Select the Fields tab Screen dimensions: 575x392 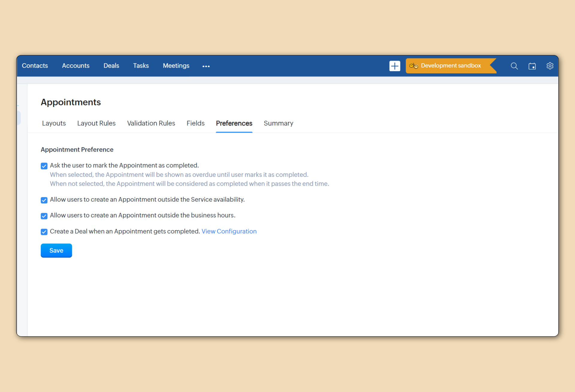(195, 123)
